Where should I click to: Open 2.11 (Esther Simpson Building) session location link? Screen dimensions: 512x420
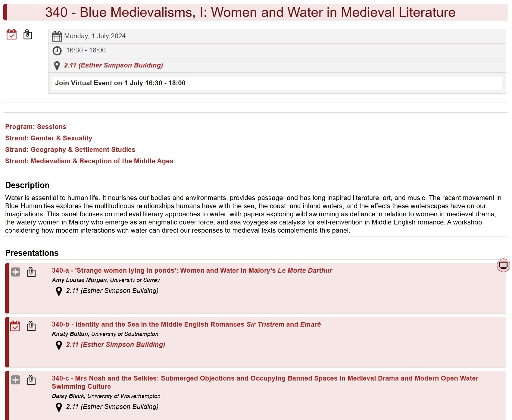113,65
